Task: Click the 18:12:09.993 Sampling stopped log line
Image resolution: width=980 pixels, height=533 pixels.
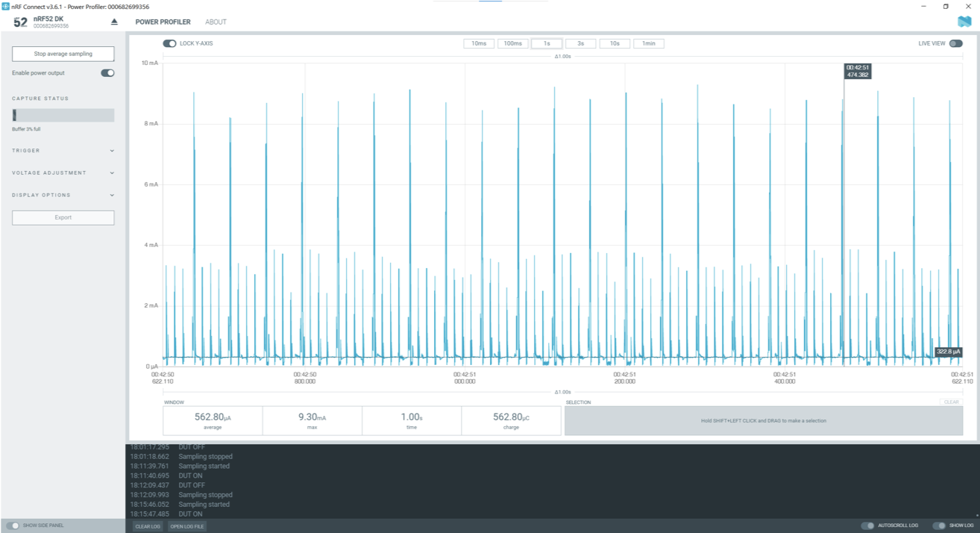Action: click(x=181, y=495)
